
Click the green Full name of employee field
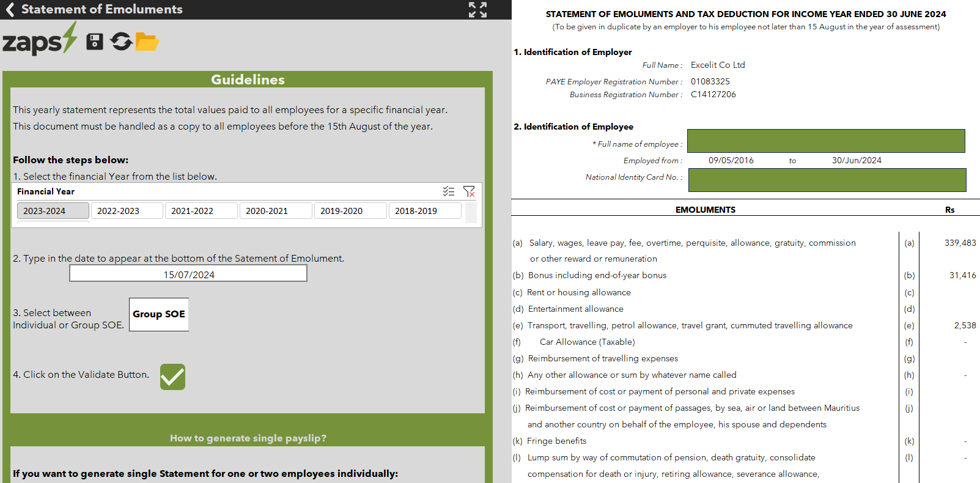826,141
